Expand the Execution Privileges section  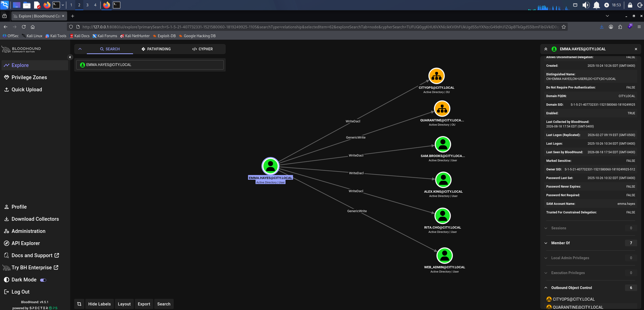590,273
